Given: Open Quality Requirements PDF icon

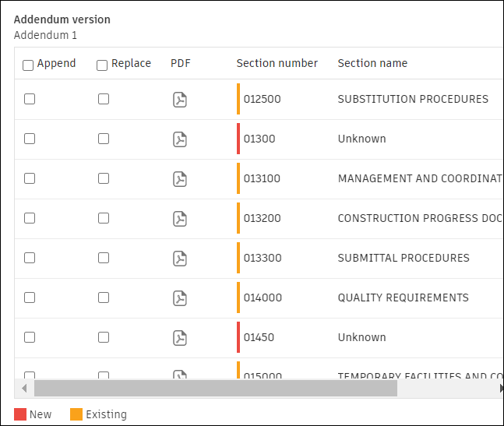Looking at the screenshot, I should pyautogui.click(x=180, y=298).
